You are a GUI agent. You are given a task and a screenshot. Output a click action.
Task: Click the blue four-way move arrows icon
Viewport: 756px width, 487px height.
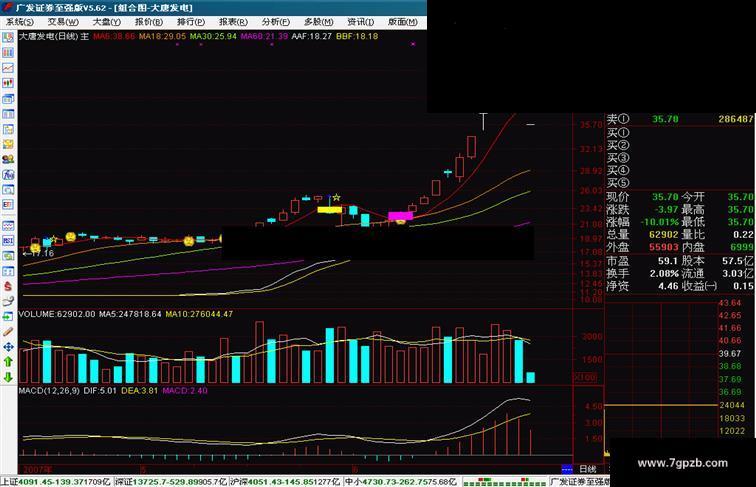point(8,347)
